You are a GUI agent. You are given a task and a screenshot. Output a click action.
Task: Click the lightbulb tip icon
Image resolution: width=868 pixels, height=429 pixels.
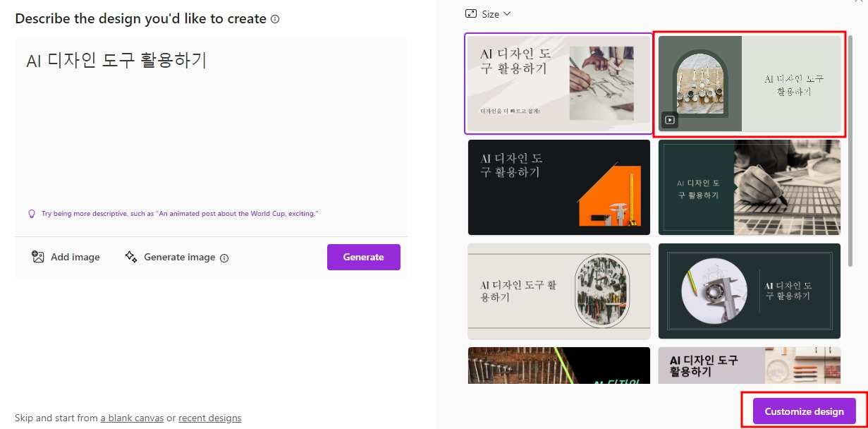pos(31,213)
